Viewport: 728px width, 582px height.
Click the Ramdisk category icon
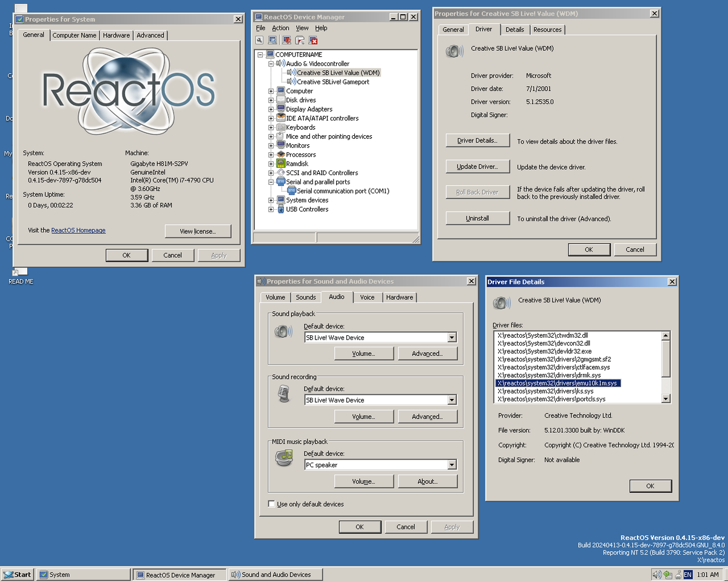pyautogui.click(x=281, y=164)
